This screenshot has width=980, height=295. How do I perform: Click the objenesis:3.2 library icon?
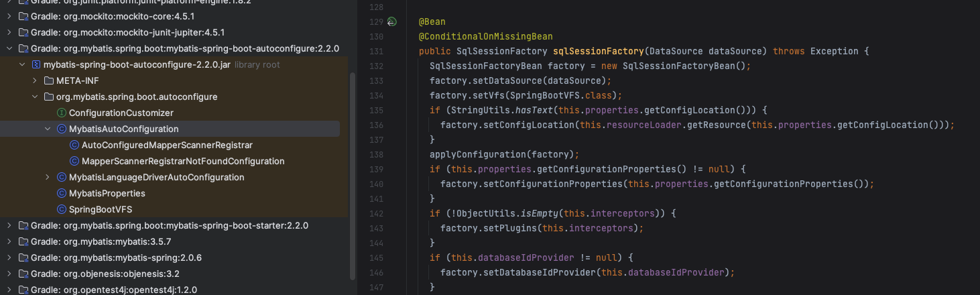tap(23, 274)
